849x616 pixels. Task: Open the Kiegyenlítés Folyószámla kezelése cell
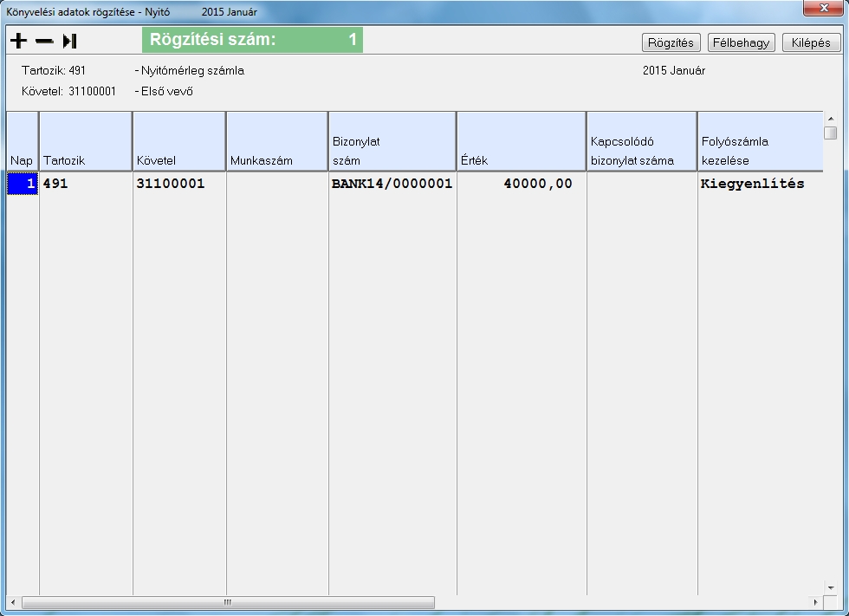click(752, 184)
